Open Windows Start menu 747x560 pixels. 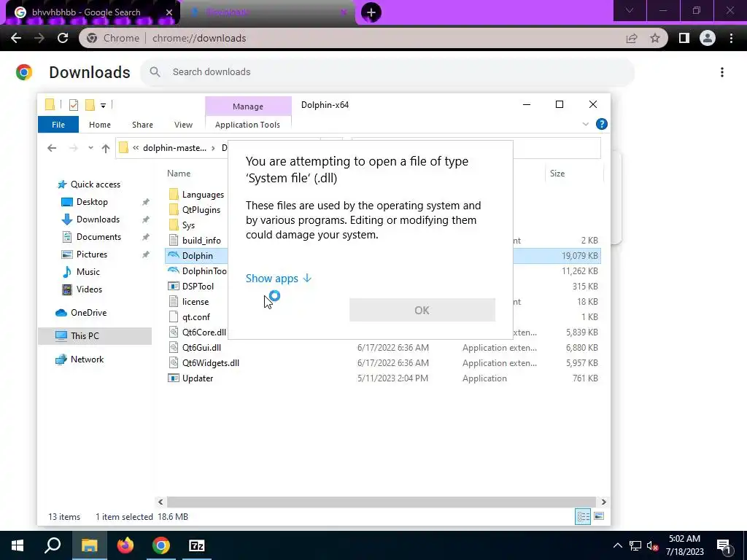pos(18,545)
